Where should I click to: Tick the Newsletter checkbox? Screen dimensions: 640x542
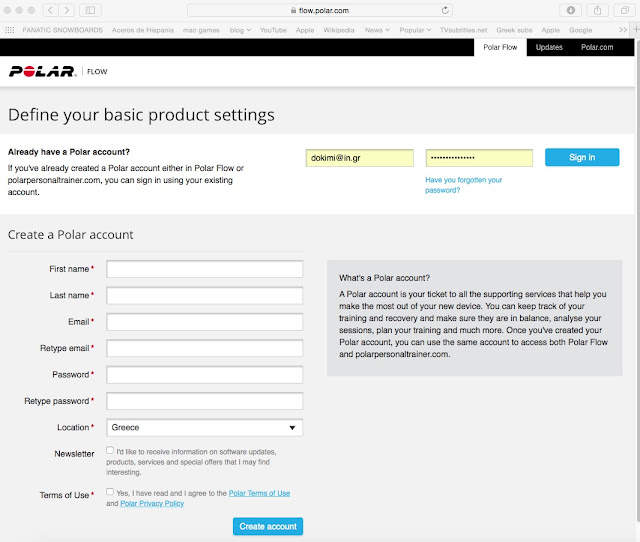(x=110, y=450)
